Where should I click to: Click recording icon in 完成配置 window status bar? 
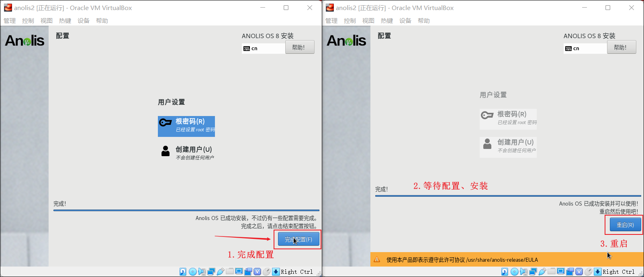click(x=248, y=272)
